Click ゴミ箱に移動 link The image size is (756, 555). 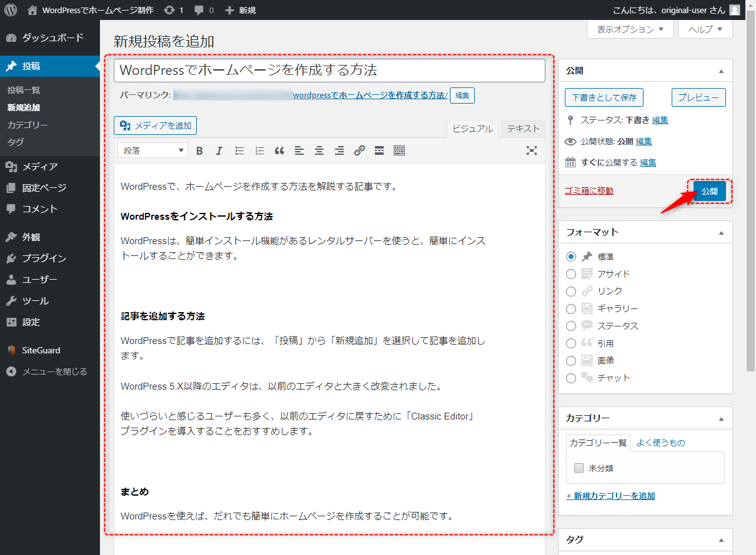click(589, 190)
